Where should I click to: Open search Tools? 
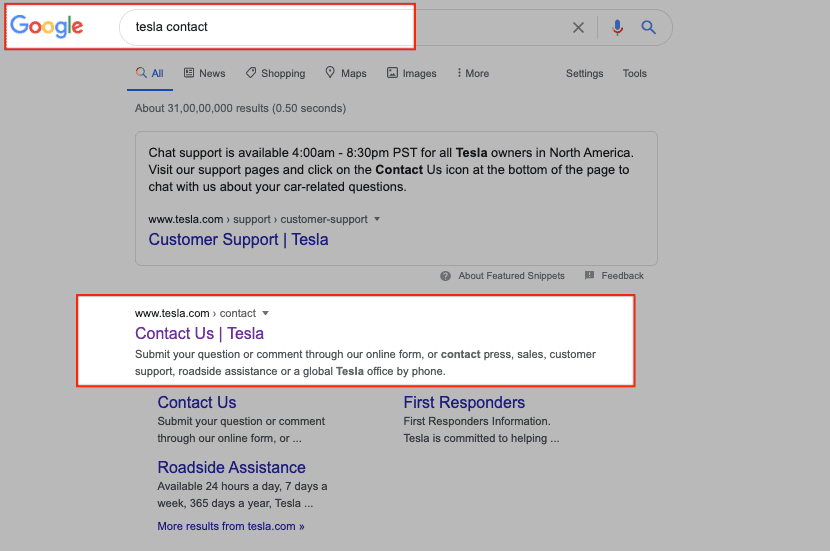635,73
